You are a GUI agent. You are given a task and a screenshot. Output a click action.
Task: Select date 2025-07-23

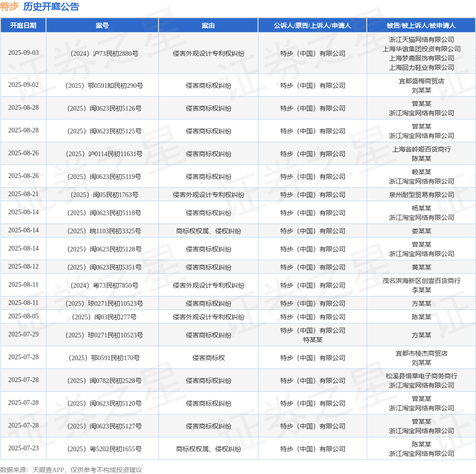(23, 448)
